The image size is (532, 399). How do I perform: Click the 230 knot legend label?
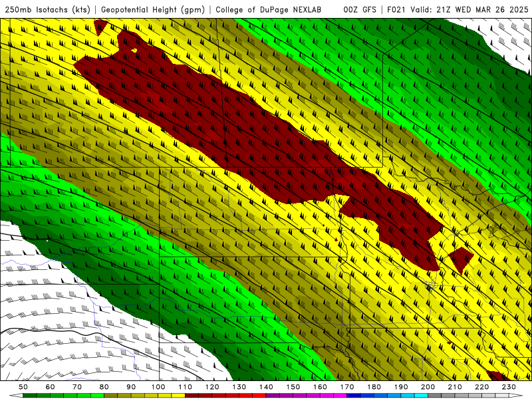click(x=509, y=387)
